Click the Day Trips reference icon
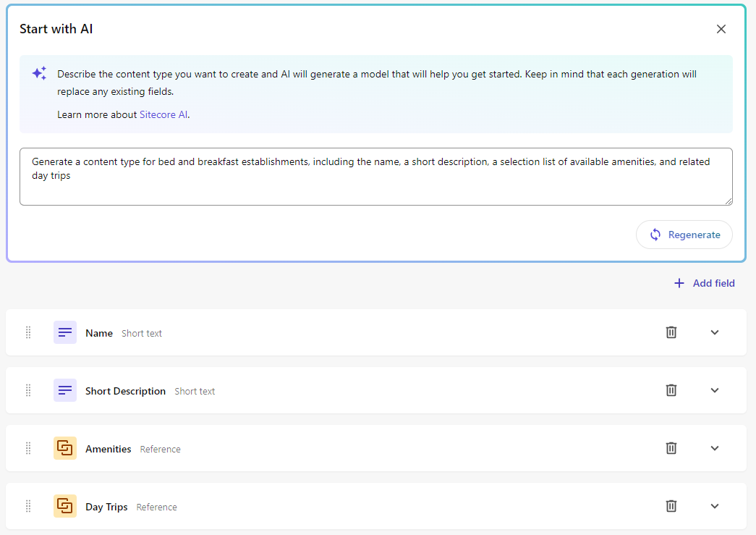The image size is (756, 535). [65, 506]
